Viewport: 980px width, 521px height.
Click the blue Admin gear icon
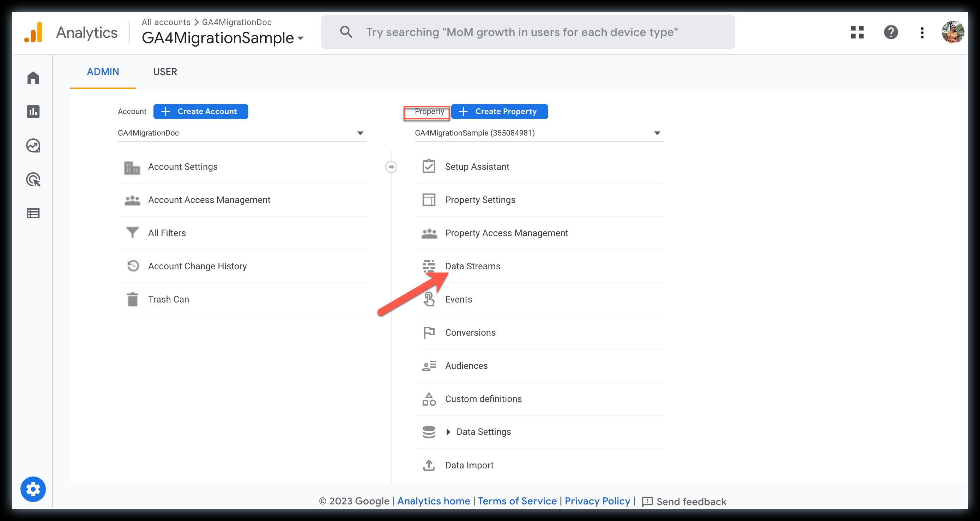[33, 489]
